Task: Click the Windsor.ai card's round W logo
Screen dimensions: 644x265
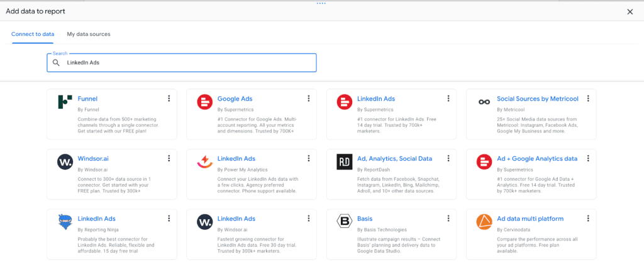Action: coord(65,161)
